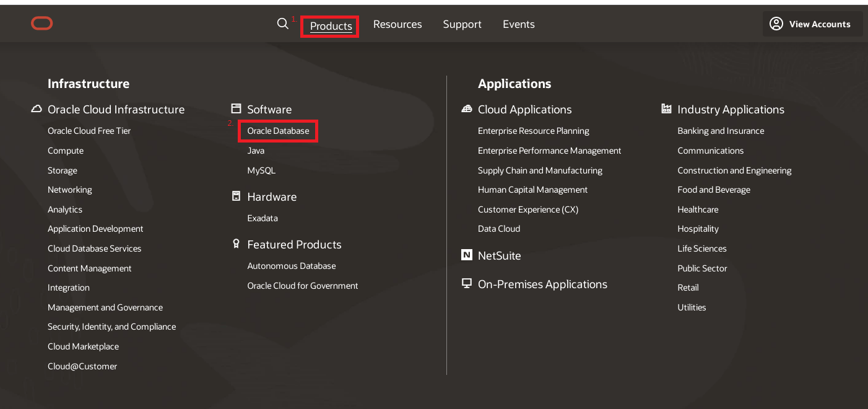
Task: Open the Java link
Action: (x=256, y=151)
